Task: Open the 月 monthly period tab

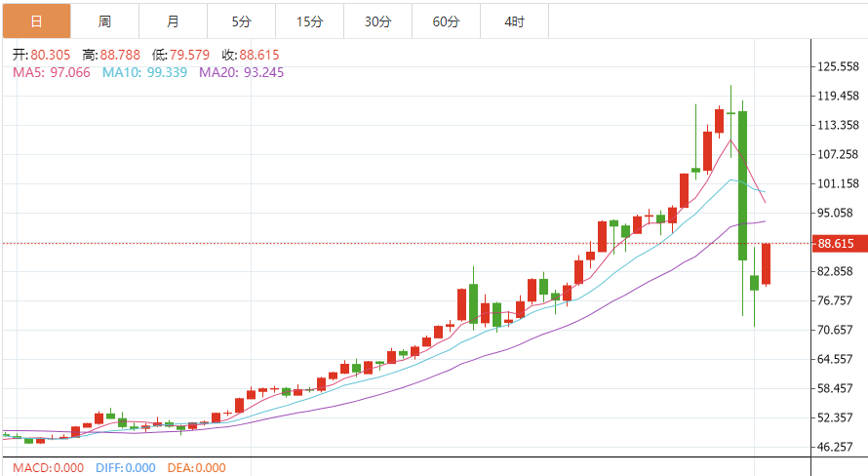Action: (x=173, y=20)
